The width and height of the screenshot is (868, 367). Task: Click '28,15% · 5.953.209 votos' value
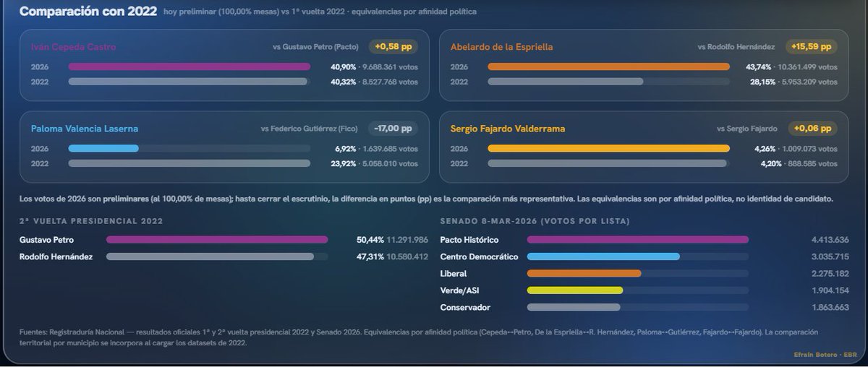point(793,82)
